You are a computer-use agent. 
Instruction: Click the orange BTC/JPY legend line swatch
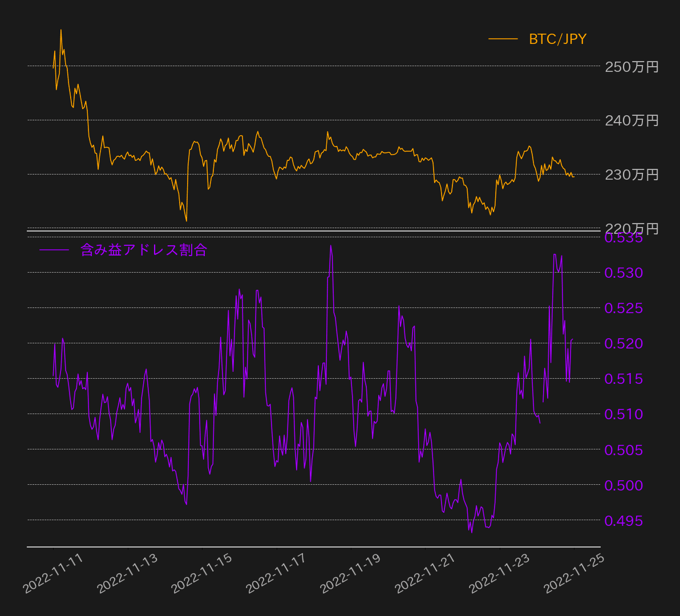(503, 39)
